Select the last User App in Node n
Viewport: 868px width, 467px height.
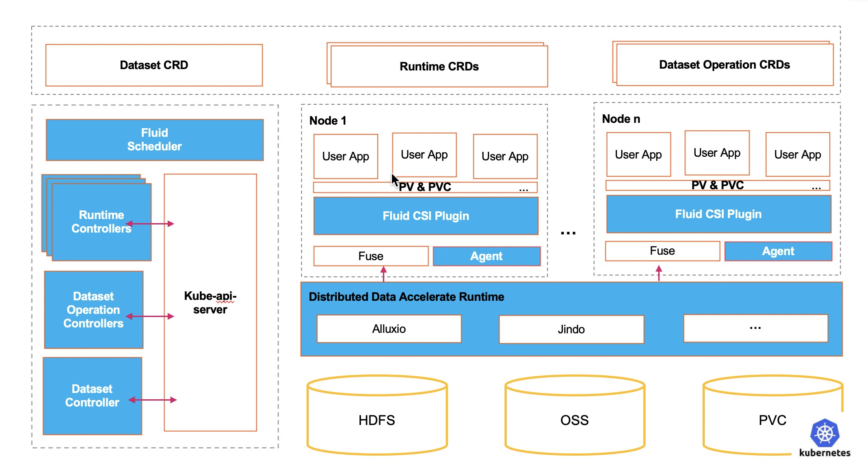click(x=798, y=154)
